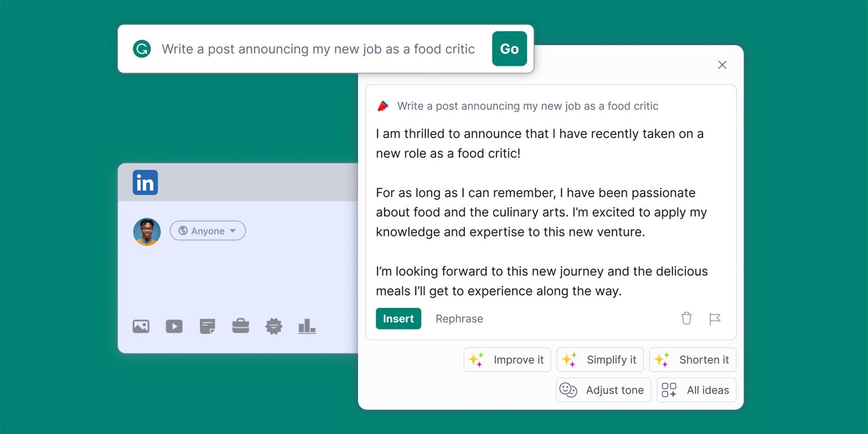
Task: Click the LinkedIn logo icon
Action: [x=145, y=182]
